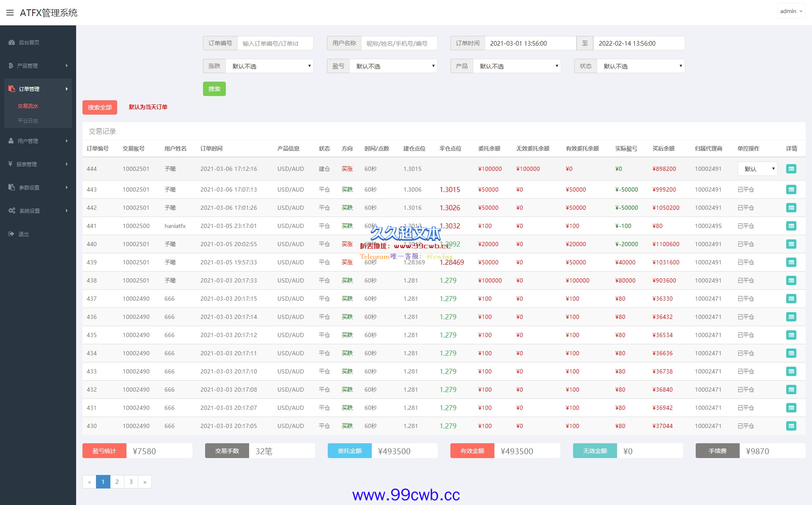812x505 pixels.
Task: Click the green 搜索 button
Action: tap(214, 89)
